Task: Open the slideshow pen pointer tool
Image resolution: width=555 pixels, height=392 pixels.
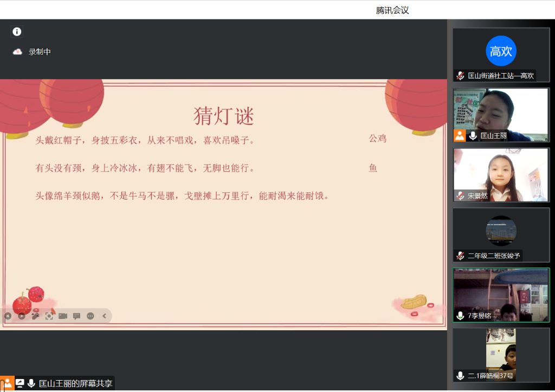Action: [x=36, y=316]
